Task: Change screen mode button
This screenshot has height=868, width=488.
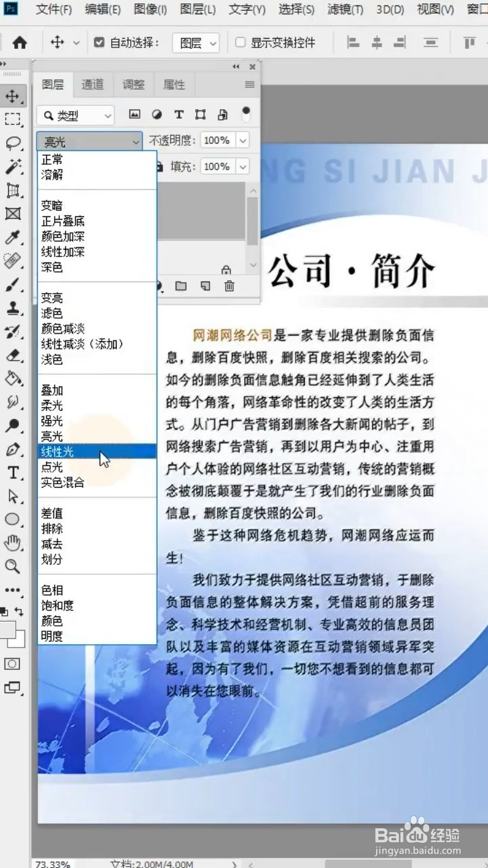Action: point(12,688)
